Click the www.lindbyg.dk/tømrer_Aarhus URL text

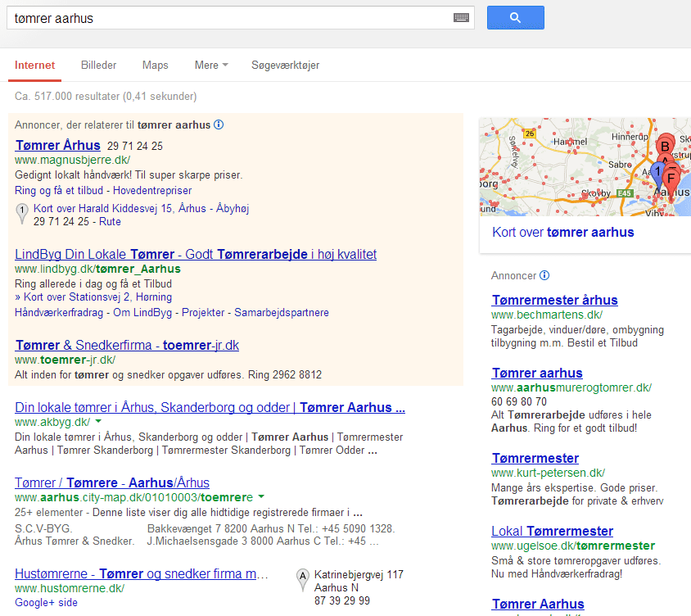(97, 269)
